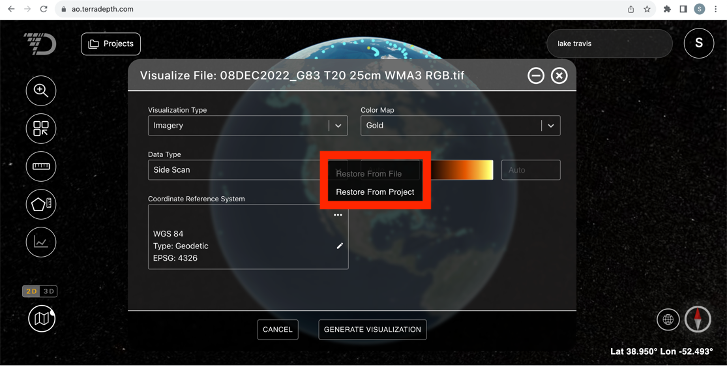The height and width of the screenshot is (366, 728).
Task: Open the browser side panel icon
Action: point(683,9)
